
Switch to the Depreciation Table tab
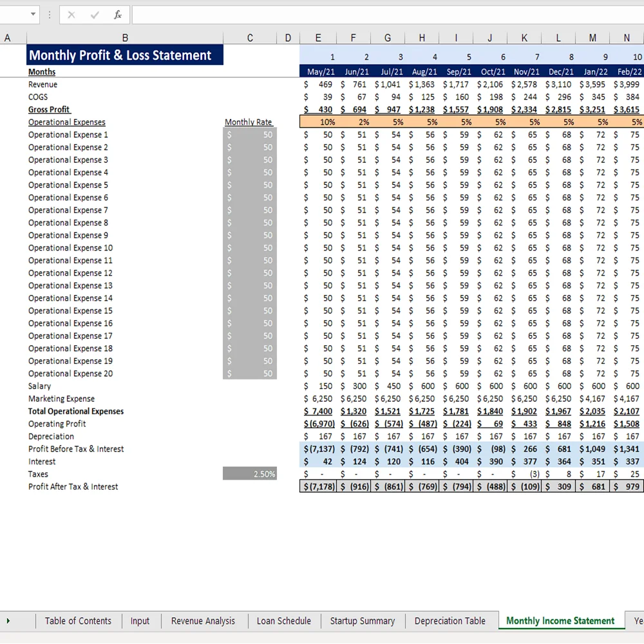click(x=450, y=621)
